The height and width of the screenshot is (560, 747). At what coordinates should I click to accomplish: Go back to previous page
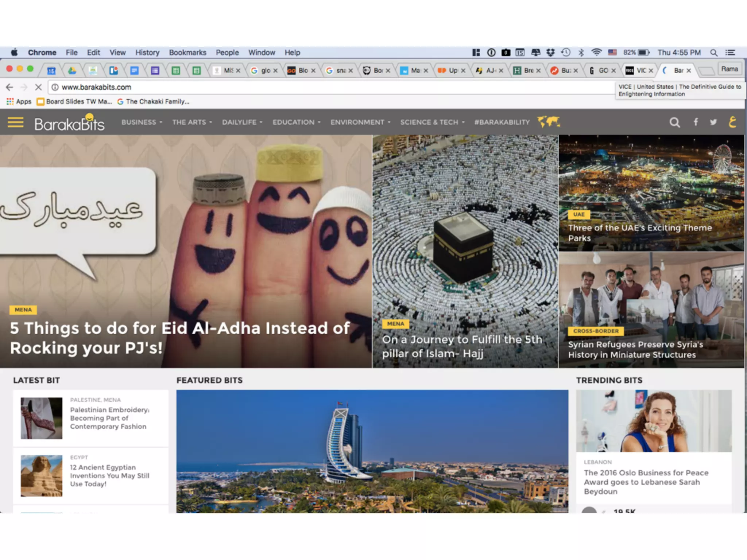click(x=10, y=87)
